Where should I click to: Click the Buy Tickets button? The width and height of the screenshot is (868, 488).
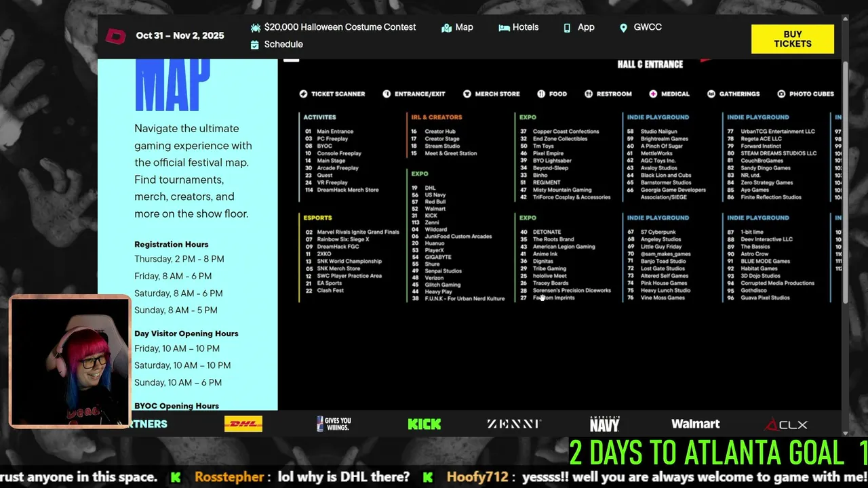[x=793, y=39]
